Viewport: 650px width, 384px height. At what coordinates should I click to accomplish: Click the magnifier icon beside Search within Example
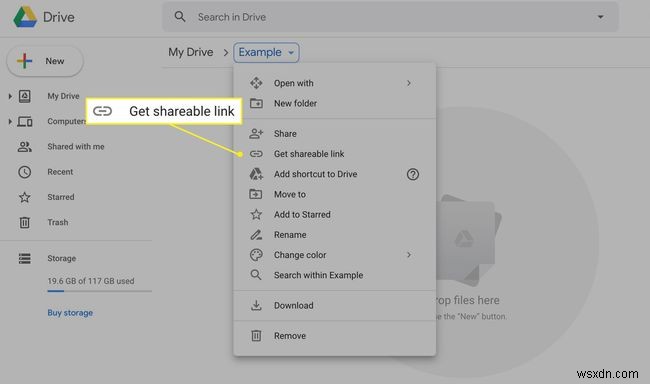click(256, 275)
